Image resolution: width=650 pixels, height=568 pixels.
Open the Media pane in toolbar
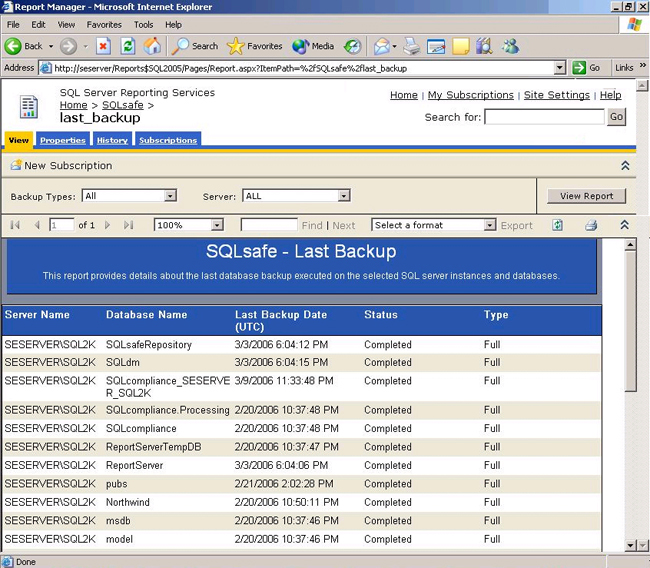[x=313, y=46]
